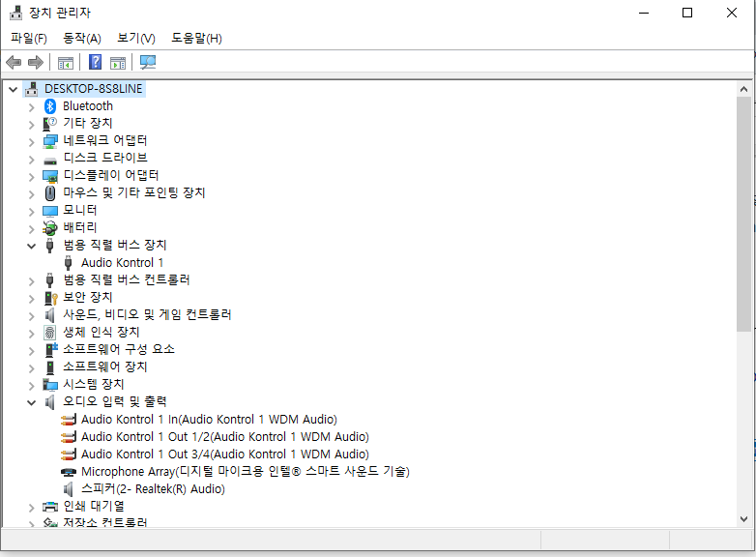This screenshot has height=557, width=756.
Task: Select Audio Kontrol 1 under 범용 직렬 버스 장치
Action: tap(122, 263)
